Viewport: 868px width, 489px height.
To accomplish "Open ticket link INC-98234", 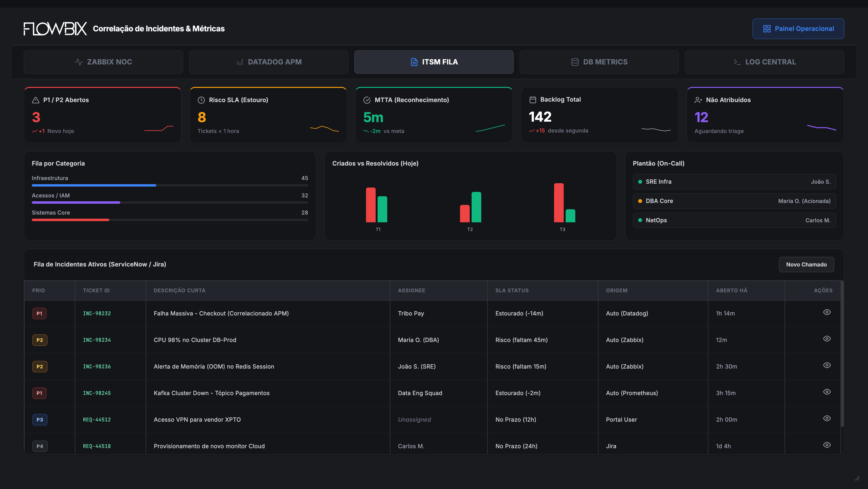I will pos(97,340).
